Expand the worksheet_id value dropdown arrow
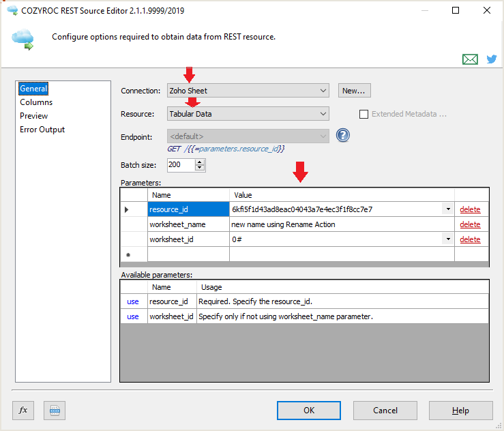This screenshot has width=504, height=431. click(x=448, y=239)
